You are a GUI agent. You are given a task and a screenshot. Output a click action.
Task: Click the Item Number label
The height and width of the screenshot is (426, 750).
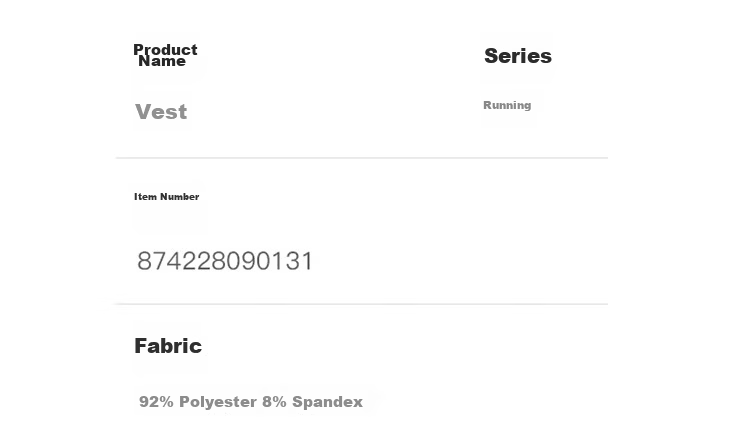pyautogui.click(x=166, y=197)
